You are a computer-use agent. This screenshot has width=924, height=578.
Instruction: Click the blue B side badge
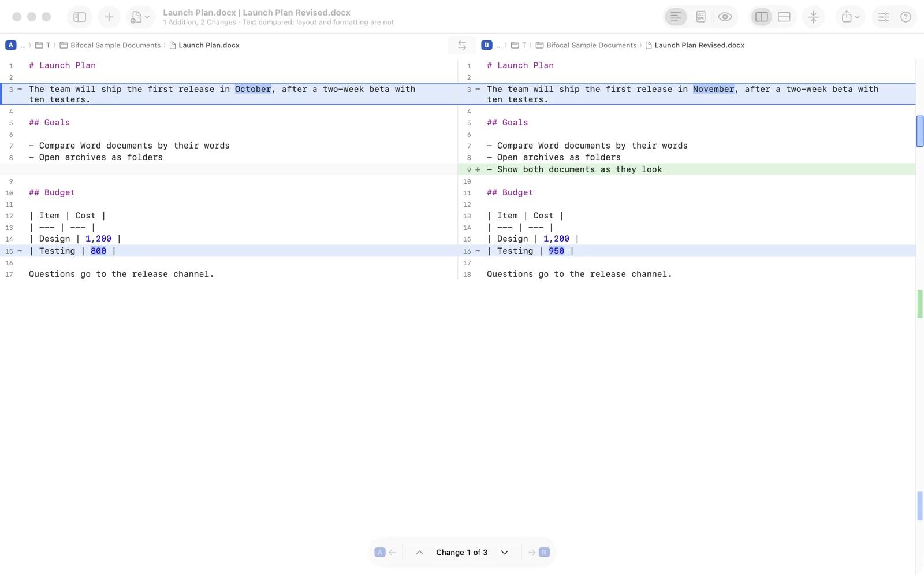click(486, 45)
